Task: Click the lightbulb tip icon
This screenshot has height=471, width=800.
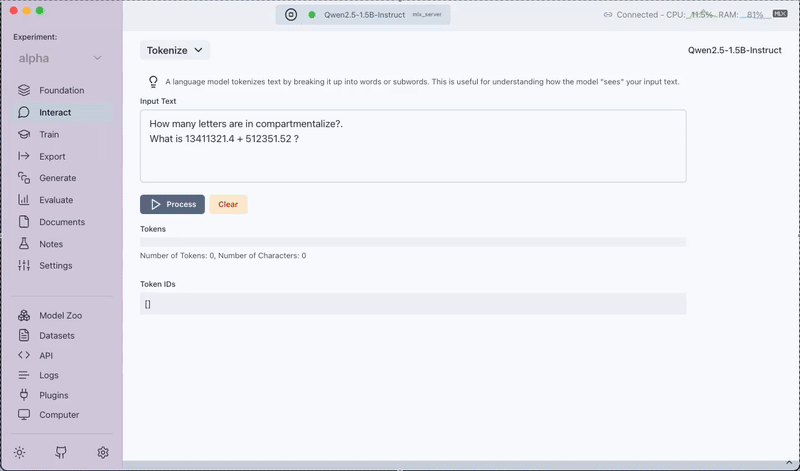Action: [x=154, y=81]
